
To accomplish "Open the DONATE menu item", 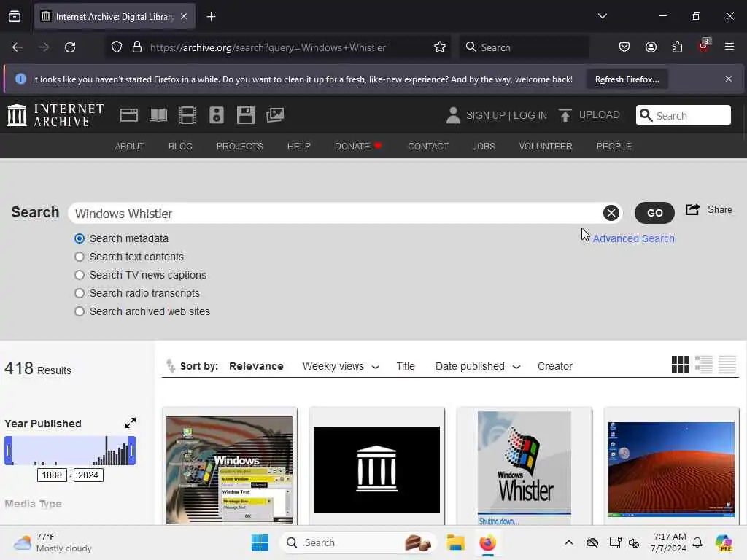I will point(358,146).
